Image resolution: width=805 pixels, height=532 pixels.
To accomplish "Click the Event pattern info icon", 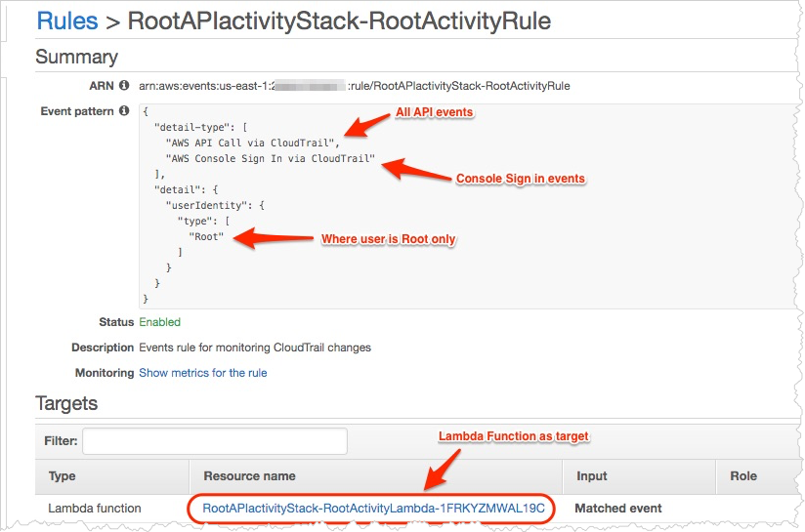I will point(124,110).
